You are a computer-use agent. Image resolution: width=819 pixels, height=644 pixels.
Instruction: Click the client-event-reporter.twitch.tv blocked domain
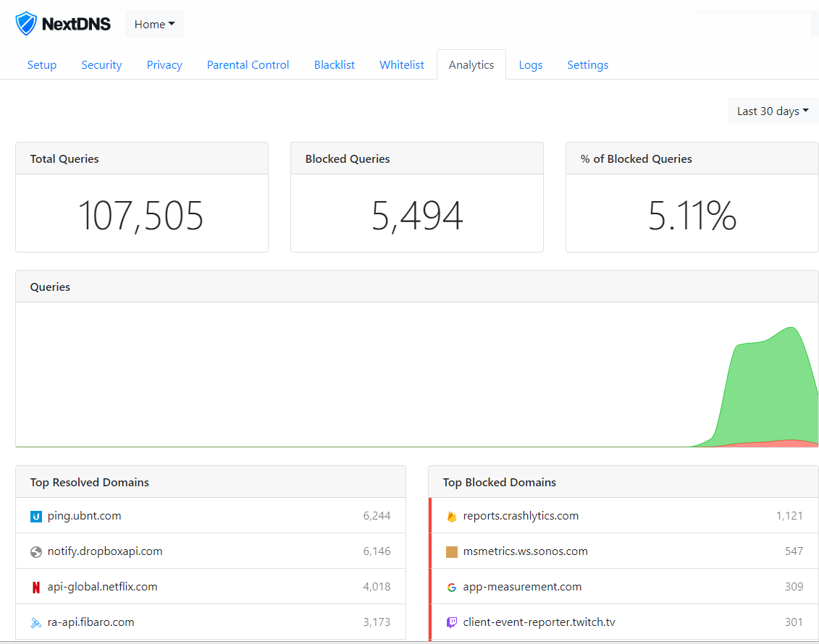[539, 622]
